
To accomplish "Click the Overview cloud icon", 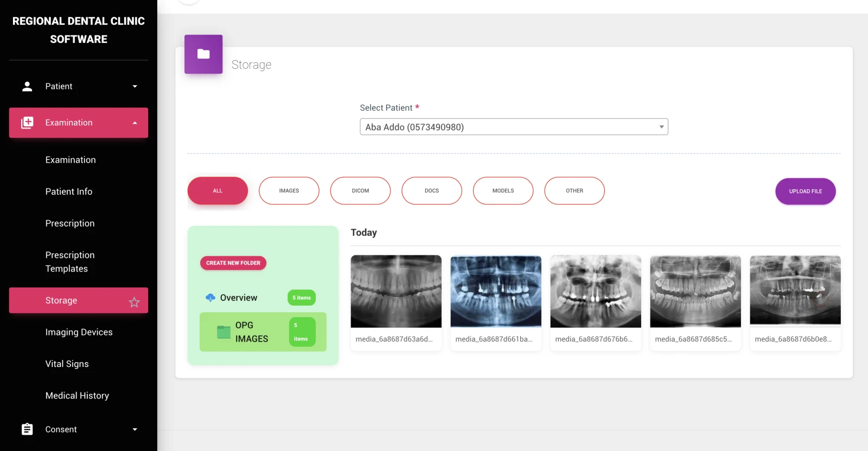I will point(210,298).
